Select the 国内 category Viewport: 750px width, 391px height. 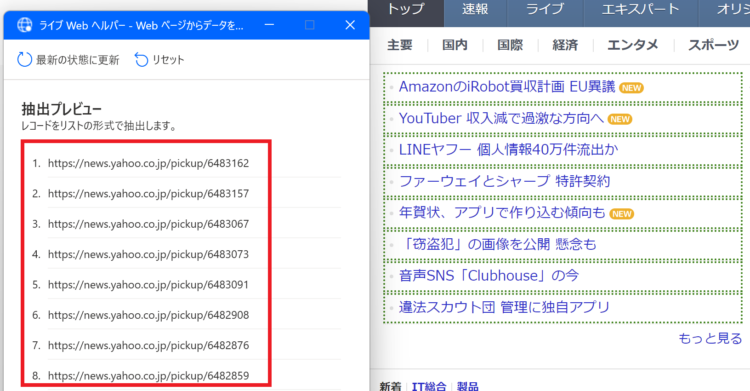(454, 45)
